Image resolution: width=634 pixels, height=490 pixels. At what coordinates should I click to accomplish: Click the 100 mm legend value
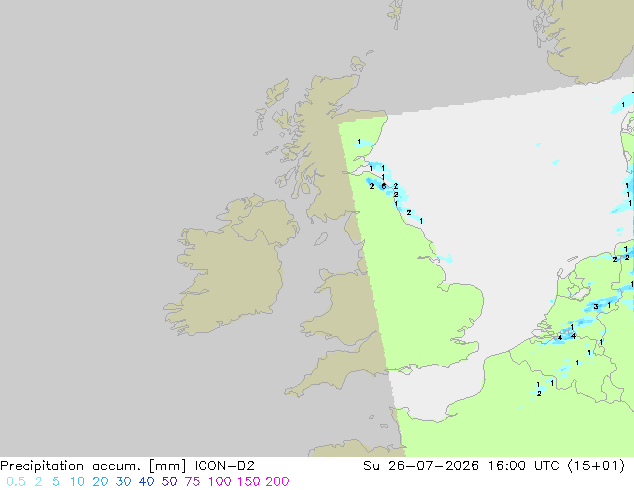tap(220, 482)
